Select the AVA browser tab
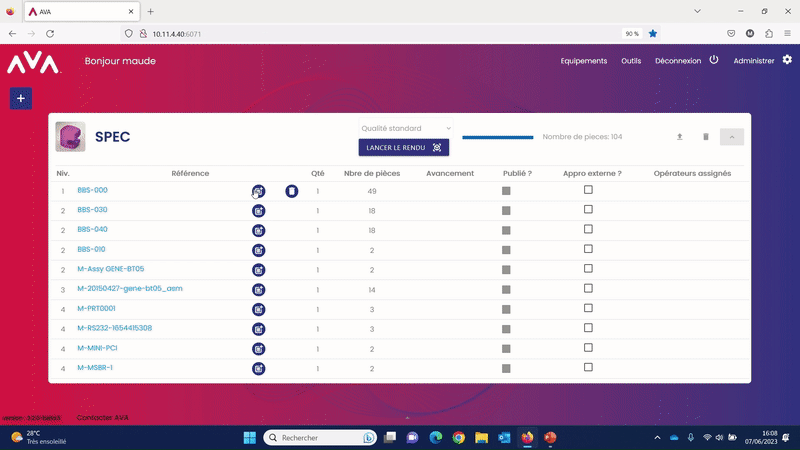Image resolution: width=800 pixels, height=450 pixels. pos(81,12)
